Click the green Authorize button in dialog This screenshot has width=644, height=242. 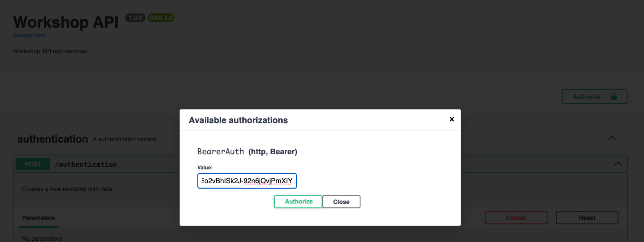298,202
